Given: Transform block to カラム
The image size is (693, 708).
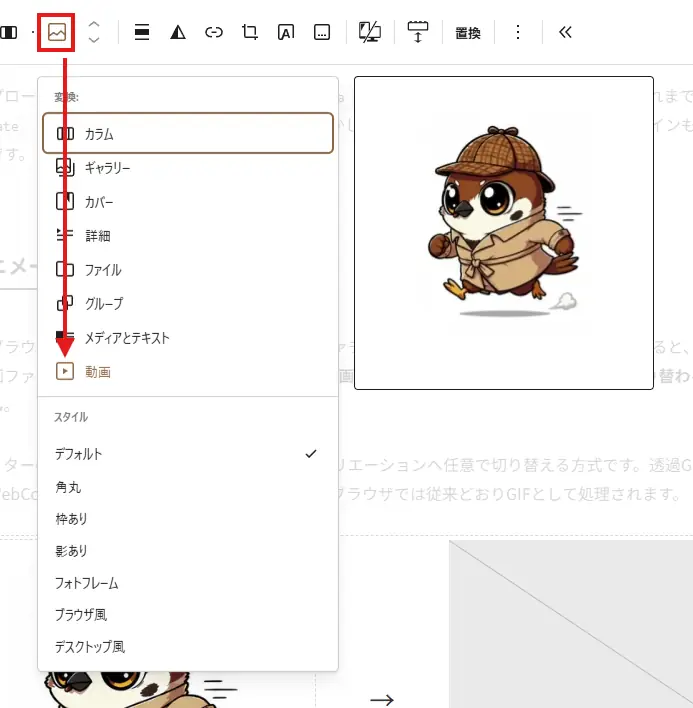Looking at the screenshot, I should coord(188,133).
